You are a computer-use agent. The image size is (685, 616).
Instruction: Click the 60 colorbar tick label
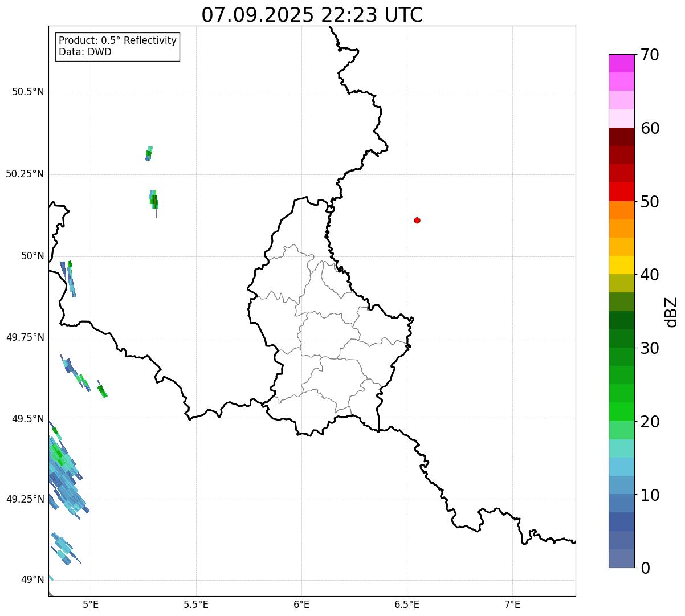point(650,128)
